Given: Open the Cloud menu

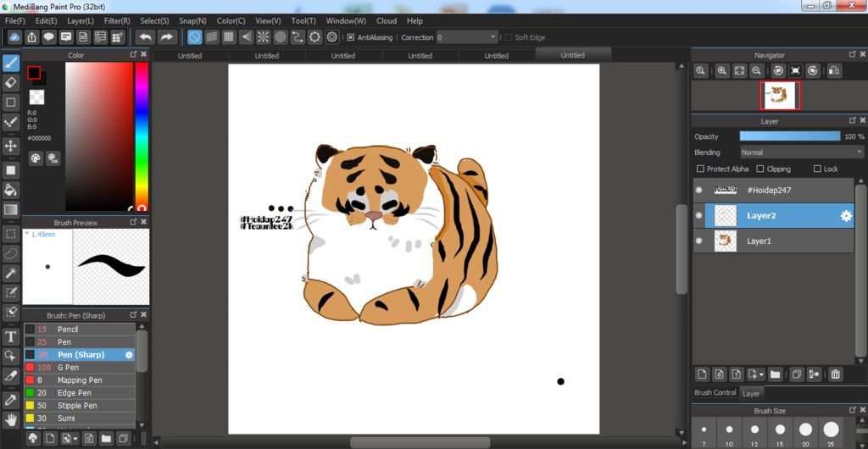Looking at the screenshot, I should pyautogui.click(x=387, y=20).
